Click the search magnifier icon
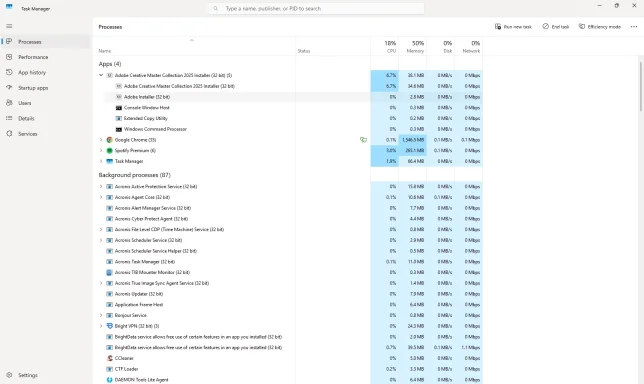The image size is (644, 384). (x=216, y=8)
